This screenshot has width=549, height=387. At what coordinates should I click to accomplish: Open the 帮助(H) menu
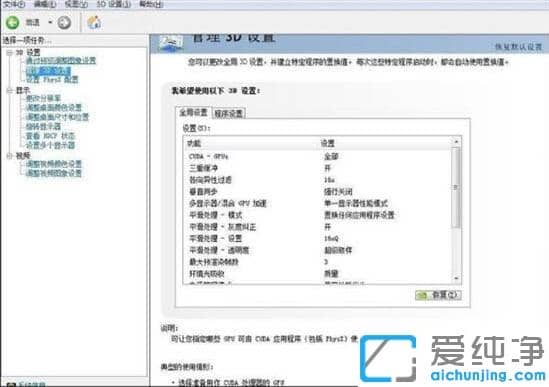tap(151, 4)
